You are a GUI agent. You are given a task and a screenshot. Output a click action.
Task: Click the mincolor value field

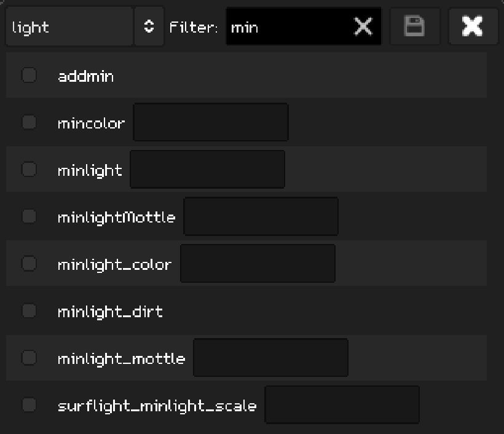[211, 122]
